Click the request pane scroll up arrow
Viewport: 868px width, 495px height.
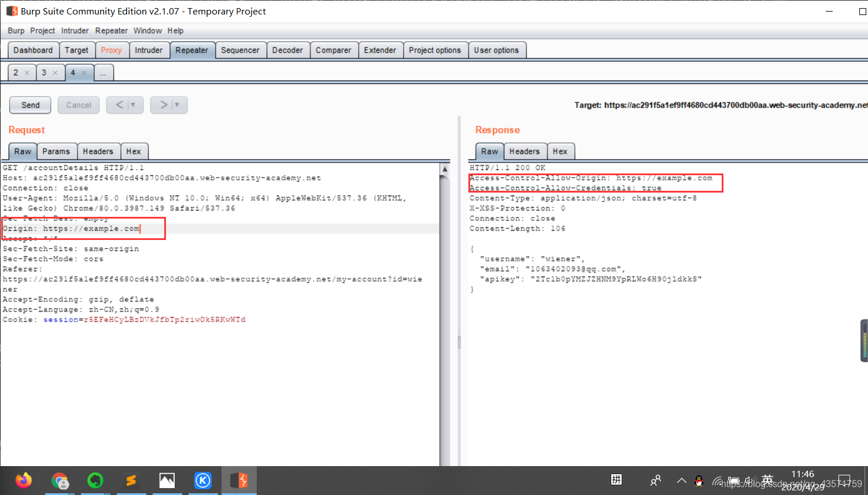pyautogui.click(x=445, y=169)
